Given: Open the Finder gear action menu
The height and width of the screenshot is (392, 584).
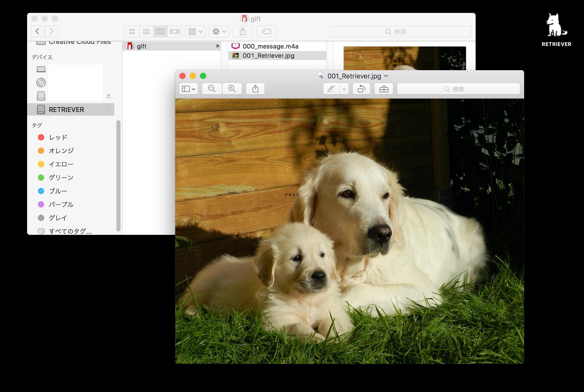Looking at the screenshot, I should coord(219,31).
